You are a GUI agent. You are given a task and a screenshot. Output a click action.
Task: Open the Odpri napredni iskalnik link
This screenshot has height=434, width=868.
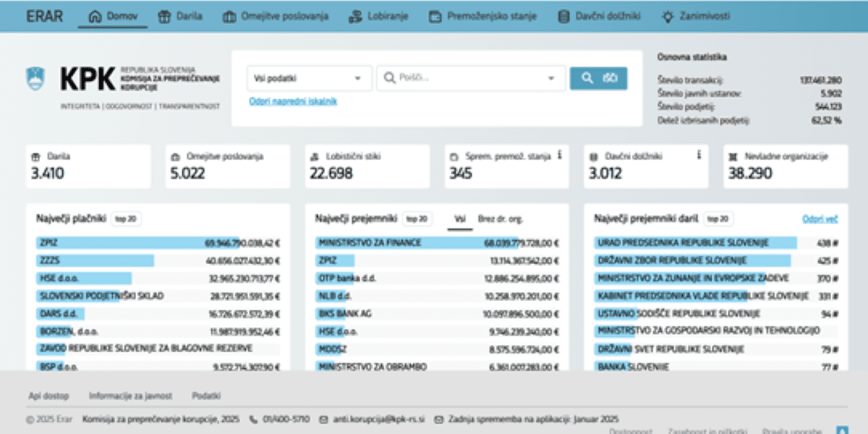pos(293,101)
